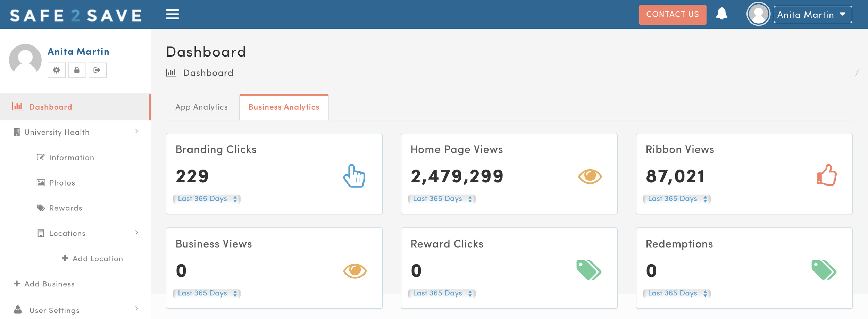The width and height of the screenshot is (868, 319).
Task: Change Ribbon Views period dropdown
Action: [x=677, y=199]
